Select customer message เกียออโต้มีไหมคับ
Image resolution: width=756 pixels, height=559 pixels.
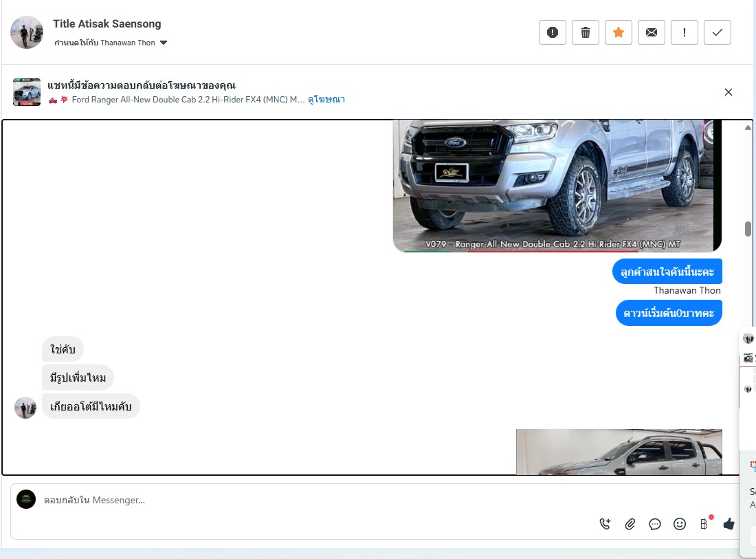point(91,406)
